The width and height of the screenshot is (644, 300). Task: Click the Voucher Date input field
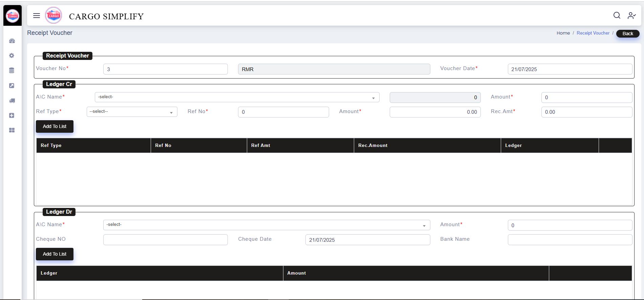570,69
